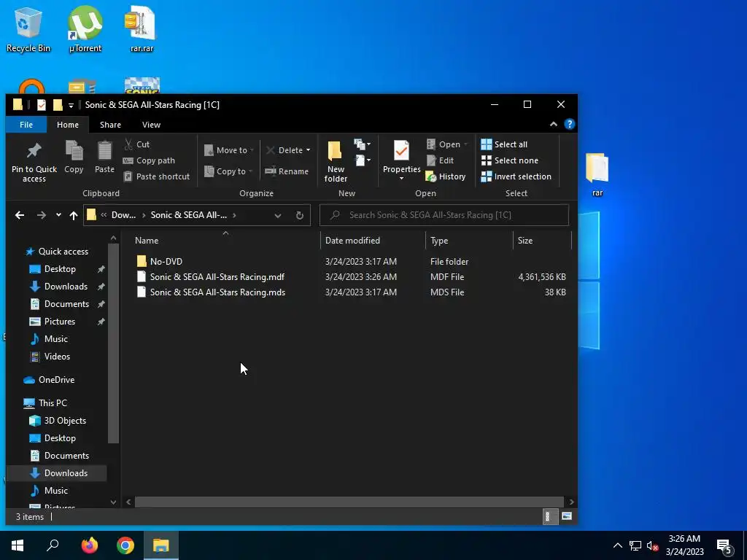Switch to Large icons view button
The height and width of the screenshot is (560, 747).
point(566,517)
